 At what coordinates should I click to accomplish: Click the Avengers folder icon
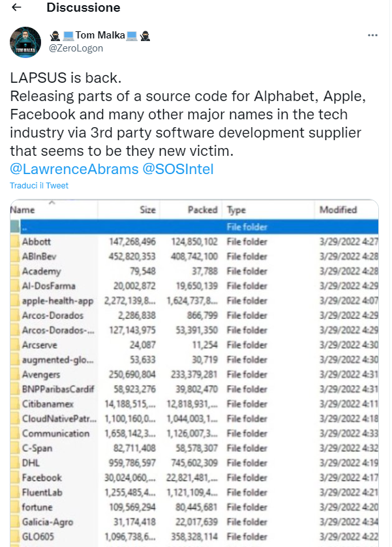pos(14,375)
